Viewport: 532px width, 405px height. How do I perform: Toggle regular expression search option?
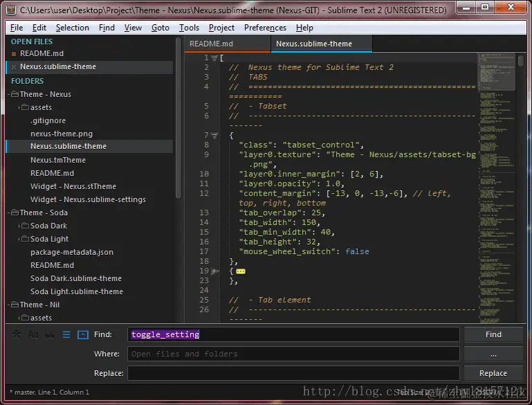16,334
